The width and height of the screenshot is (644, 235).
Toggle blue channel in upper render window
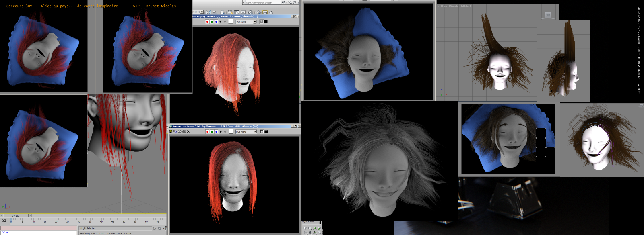216,22
